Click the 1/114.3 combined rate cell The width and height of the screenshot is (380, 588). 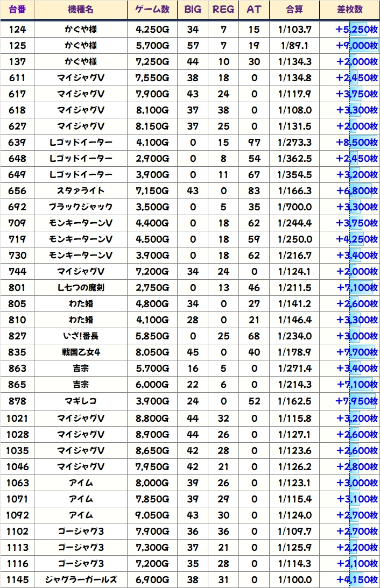tap(294, 563)
